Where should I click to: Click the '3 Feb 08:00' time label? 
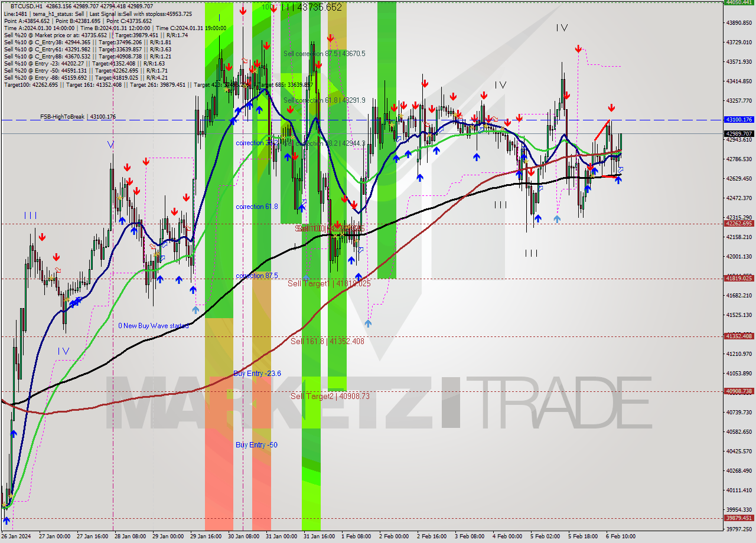click(470, 537)
